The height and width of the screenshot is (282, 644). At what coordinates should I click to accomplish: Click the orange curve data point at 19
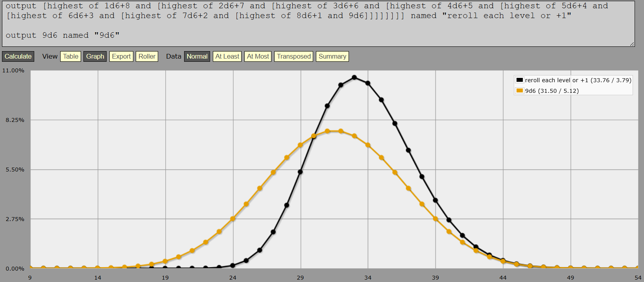[165, 261]
